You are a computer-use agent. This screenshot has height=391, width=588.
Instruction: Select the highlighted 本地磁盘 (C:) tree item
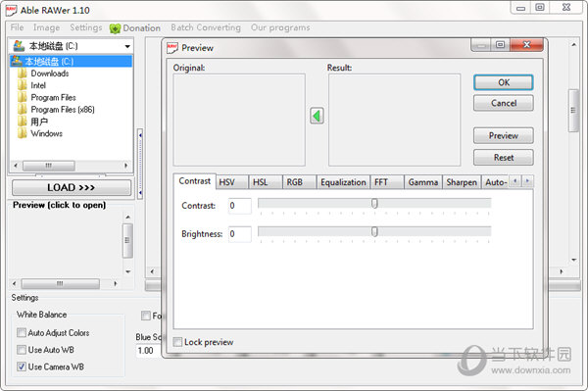(x=71, y=61)
